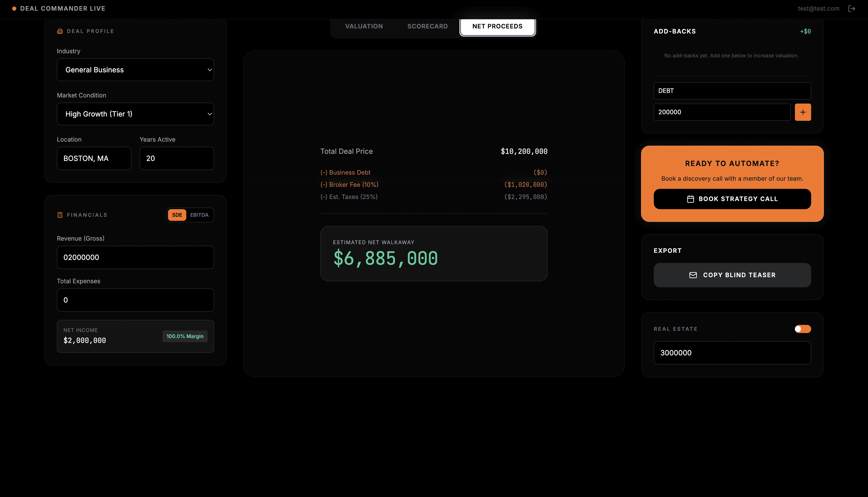Open the Industry dropdown
Image resolution: width=868 pixels, height=497 pixels.
point(136,70)
